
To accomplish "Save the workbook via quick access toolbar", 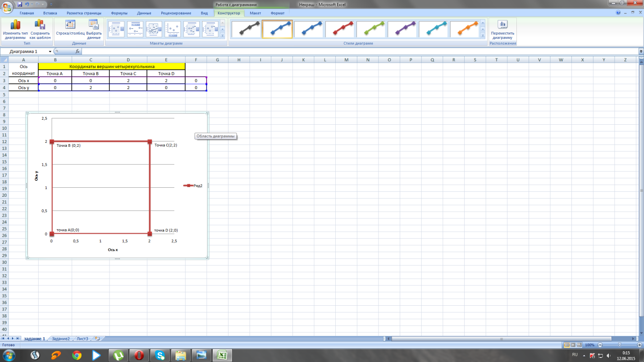I will pos(20,4).
